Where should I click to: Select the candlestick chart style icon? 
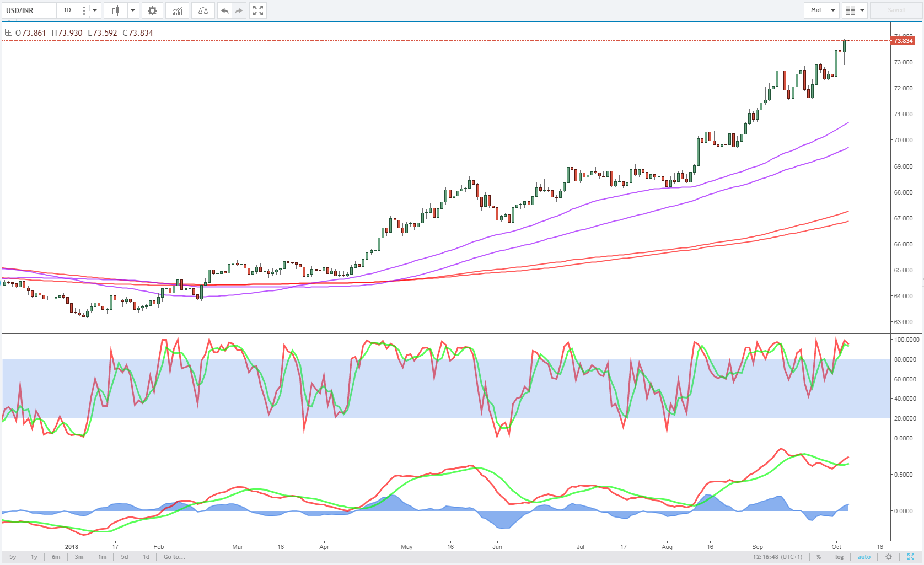click(116, 10)
